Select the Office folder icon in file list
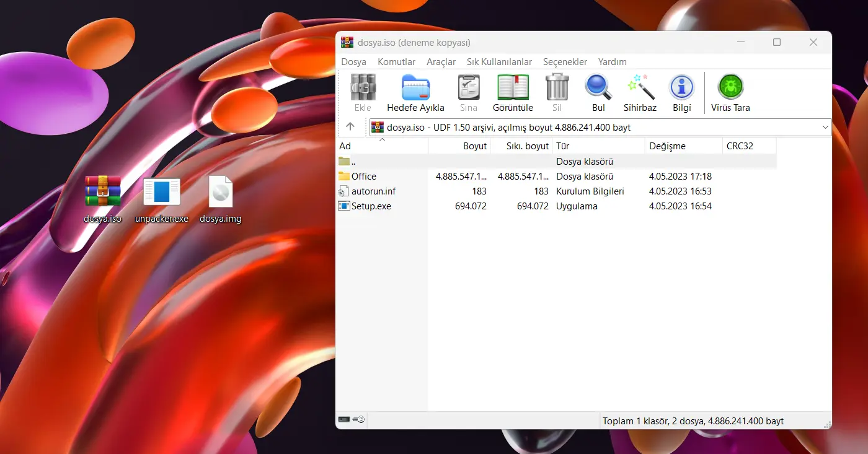Image resolution: width=868 pixels, height=454 pixels. pyautogui.click(x=344, y=177)
